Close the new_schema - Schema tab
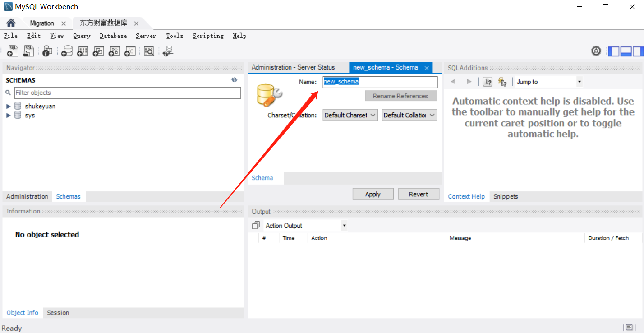This screenshot has width=644, height=334. point(427,68)
